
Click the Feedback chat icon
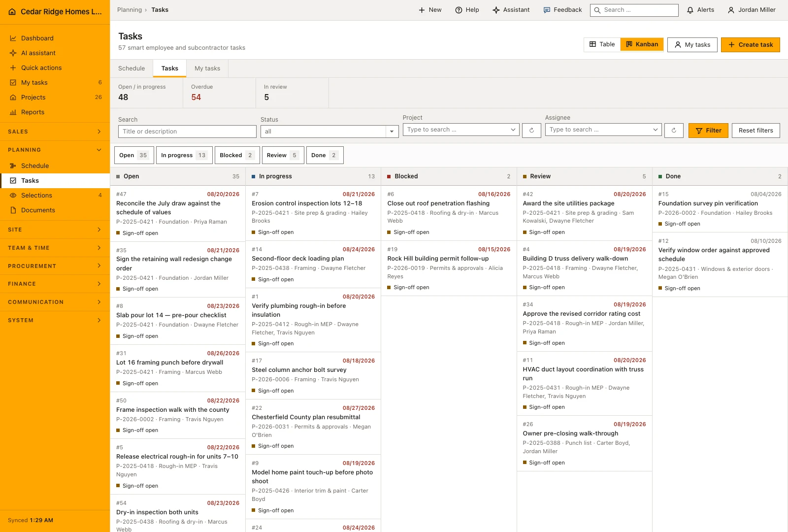coord(547,10)
